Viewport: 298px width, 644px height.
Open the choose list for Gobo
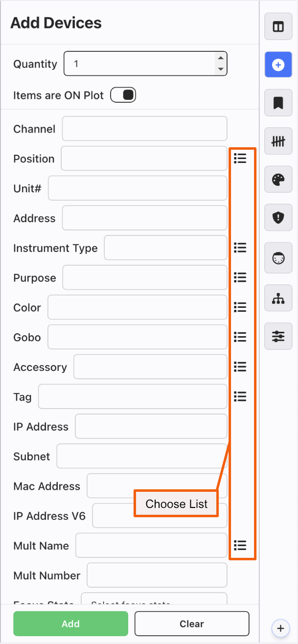click(x=240, y=337)
